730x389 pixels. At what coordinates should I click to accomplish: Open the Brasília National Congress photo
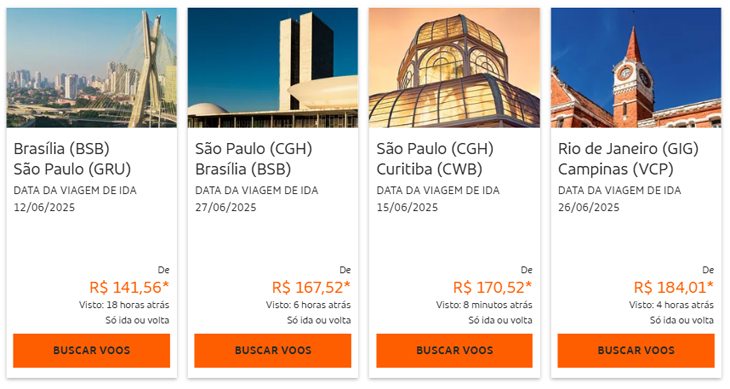[x=273, y=68]
